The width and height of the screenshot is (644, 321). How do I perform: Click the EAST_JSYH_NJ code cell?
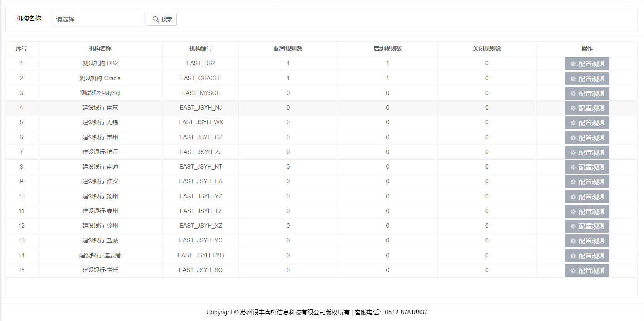[x=201, y=108]
